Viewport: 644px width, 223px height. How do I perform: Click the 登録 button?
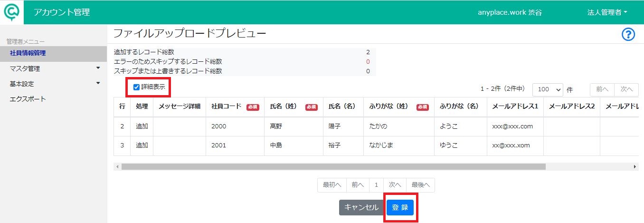tap(400, 207)
